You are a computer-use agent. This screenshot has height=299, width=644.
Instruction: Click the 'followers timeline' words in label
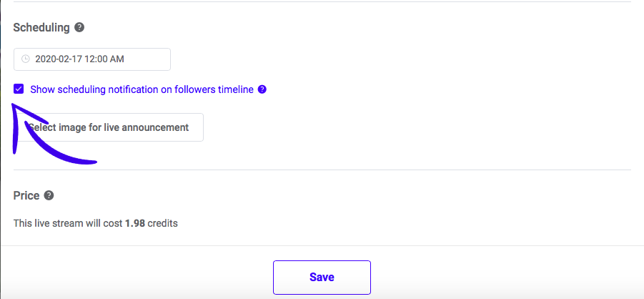tap(214, 89)
